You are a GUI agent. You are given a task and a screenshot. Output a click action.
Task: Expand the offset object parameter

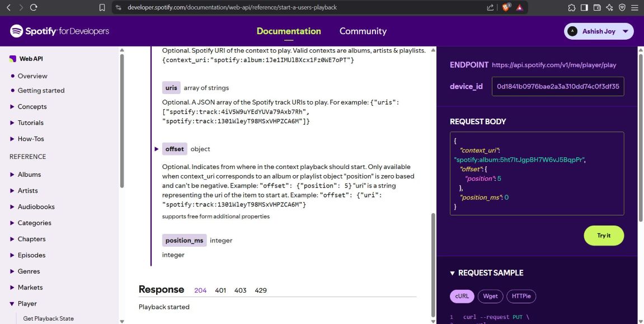[x=157, y=149]
